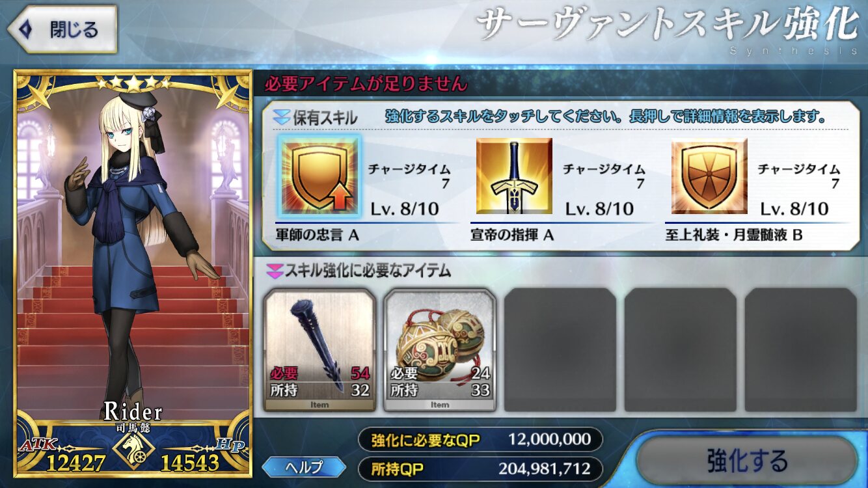Tap the fifth empty material slot

(801, 350)
